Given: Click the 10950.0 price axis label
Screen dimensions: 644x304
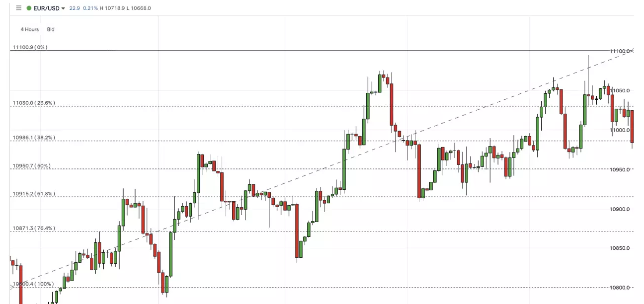Looking at the screenshot, I should pyautogui.click(x=619, y=170).
